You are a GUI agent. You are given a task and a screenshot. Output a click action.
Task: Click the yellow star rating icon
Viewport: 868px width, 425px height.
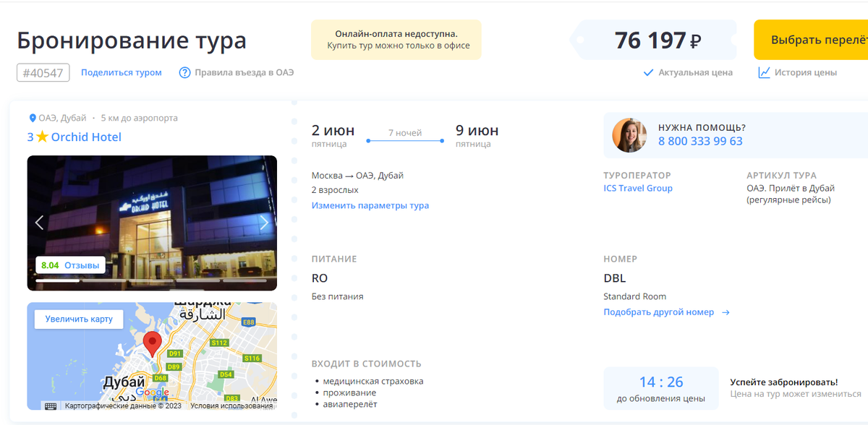[43, 137]
